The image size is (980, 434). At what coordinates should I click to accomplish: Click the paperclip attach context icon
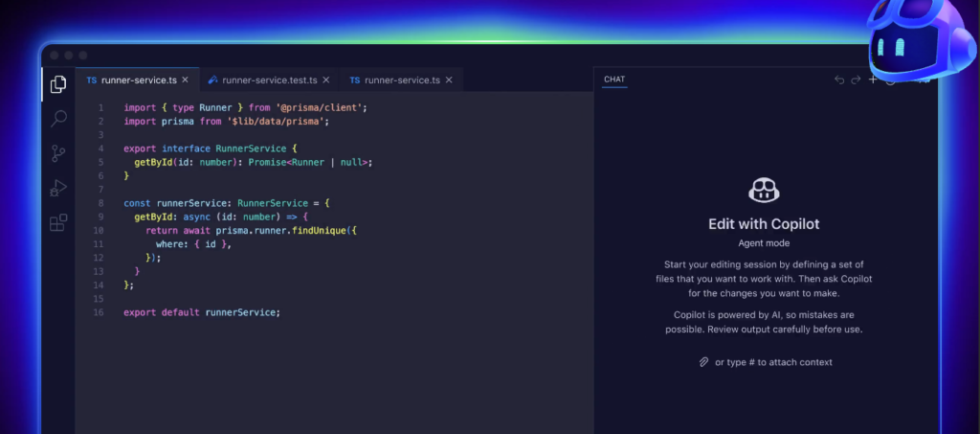(703, 362)
